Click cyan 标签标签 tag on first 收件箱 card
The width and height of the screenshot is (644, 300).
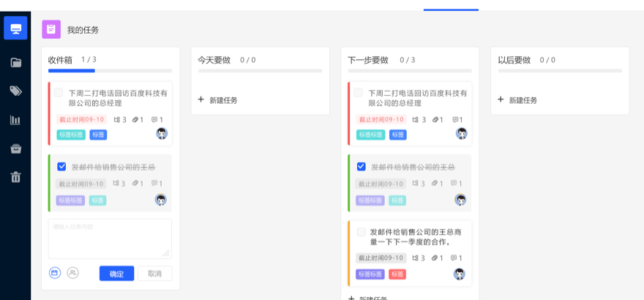71,135
